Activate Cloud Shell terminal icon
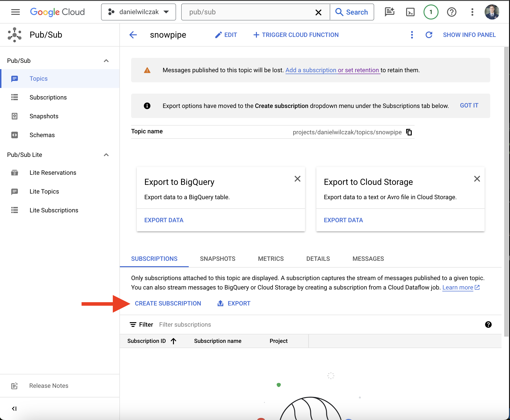Screen dimensions: 510x420 410,12
